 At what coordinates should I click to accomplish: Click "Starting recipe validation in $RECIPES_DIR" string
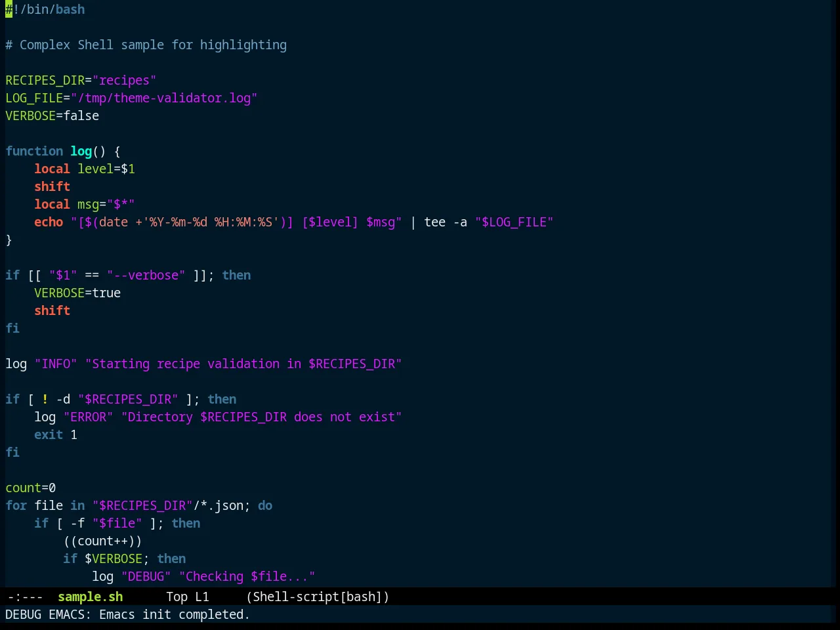pyautogui.click(x=243, y=364)
